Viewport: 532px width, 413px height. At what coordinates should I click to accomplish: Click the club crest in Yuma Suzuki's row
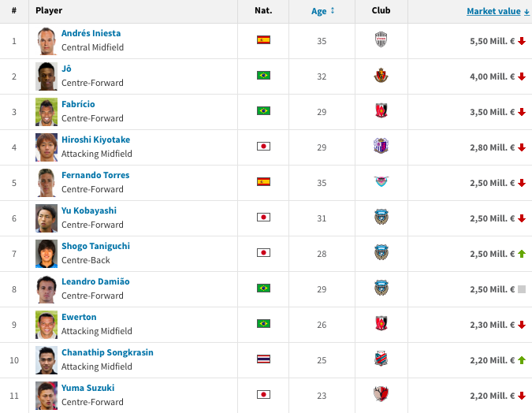[381, 395]
